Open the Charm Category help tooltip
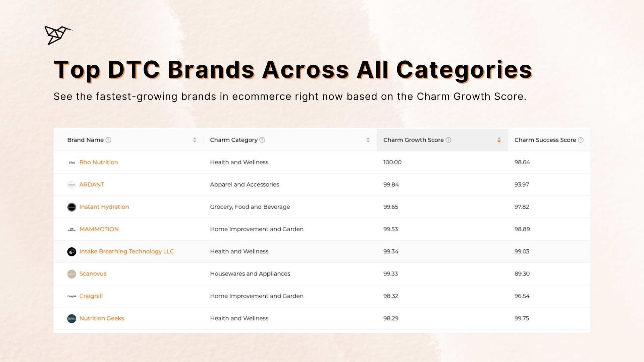The height and width of the screenshot is (362, 644). click(x=262, y=140)
